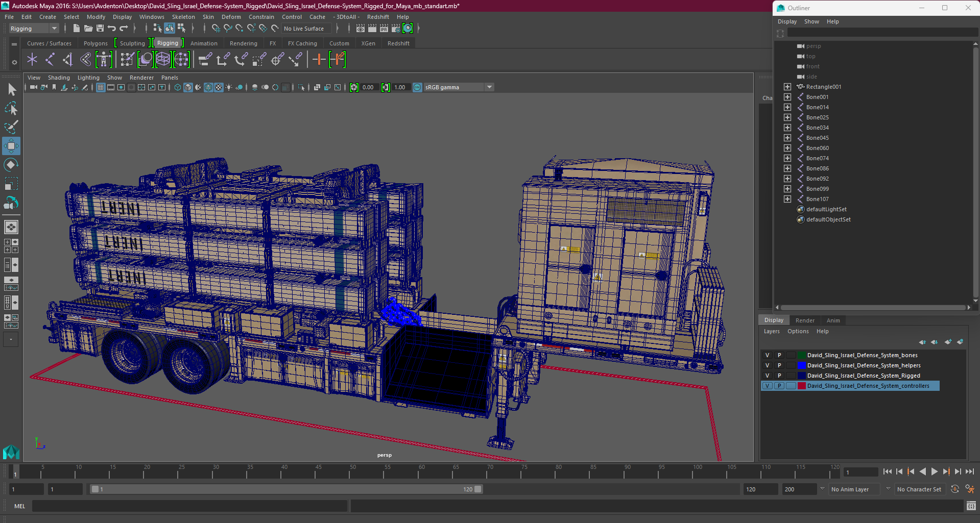Click the Auto Keyframe toggle icon
The width and height of the screenshot is (980, 523).
(955, 489)
